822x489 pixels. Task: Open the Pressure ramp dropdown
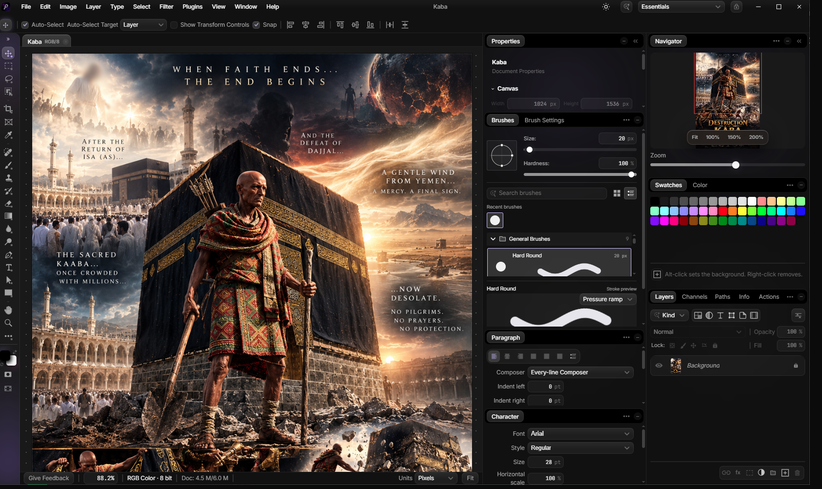click(x=608, y=299)
